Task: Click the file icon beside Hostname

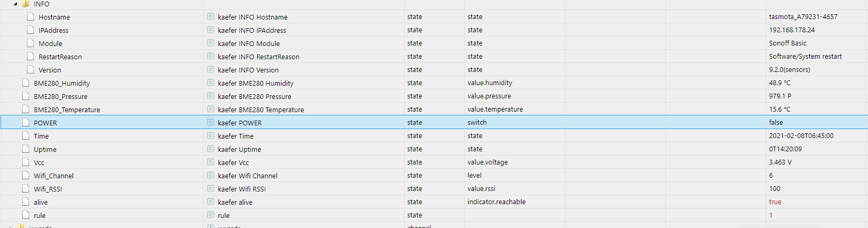Action: point(31,17)
